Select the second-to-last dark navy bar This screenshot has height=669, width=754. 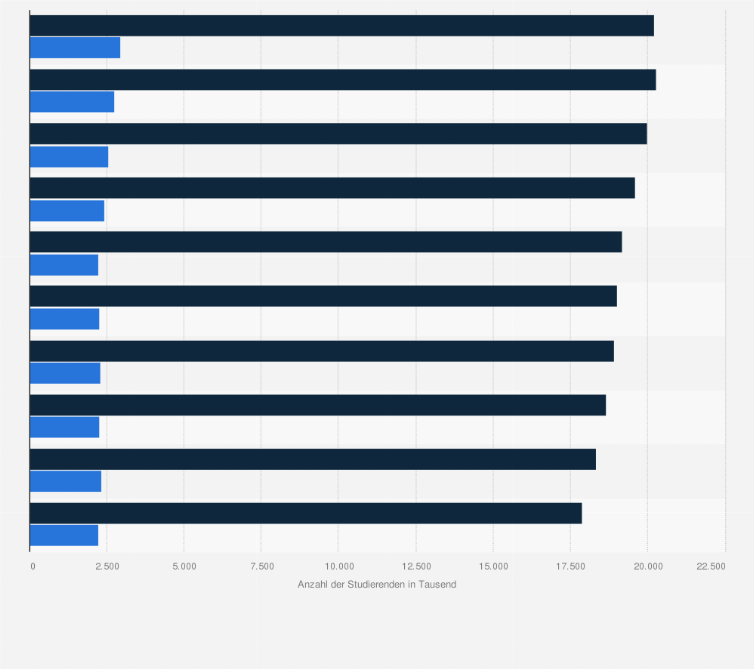[313, 459]
